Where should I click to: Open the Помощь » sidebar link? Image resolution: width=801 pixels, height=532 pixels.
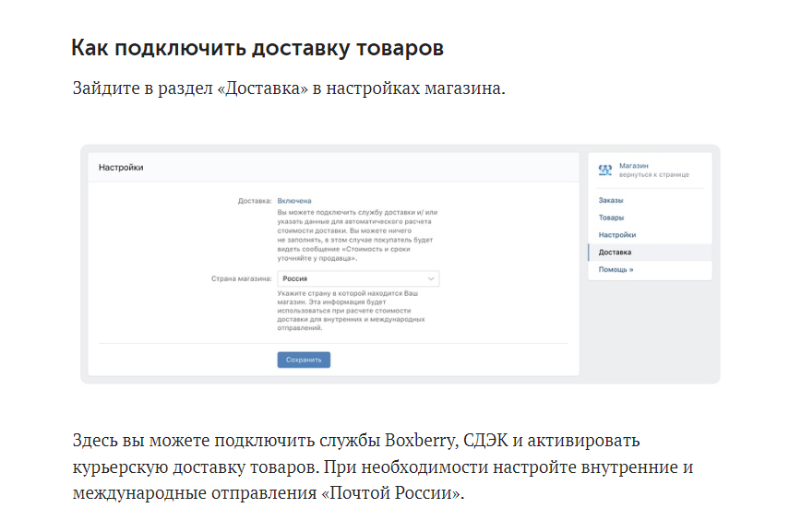coord(616,269)
